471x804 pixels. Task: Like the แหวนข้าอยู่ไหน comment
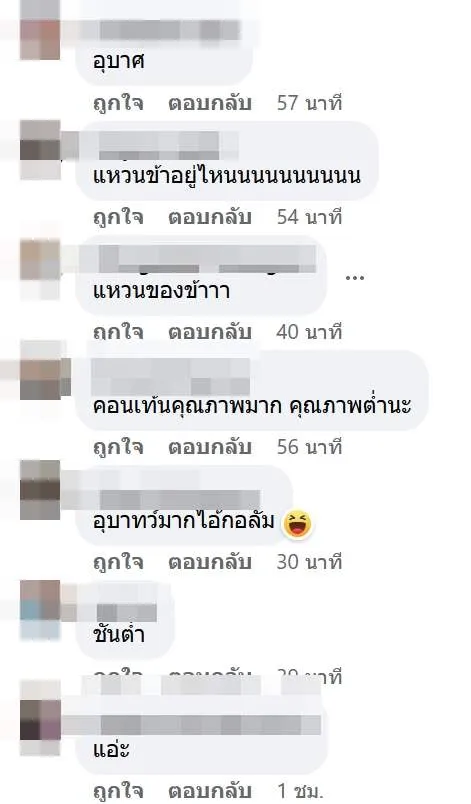(118, 218)
